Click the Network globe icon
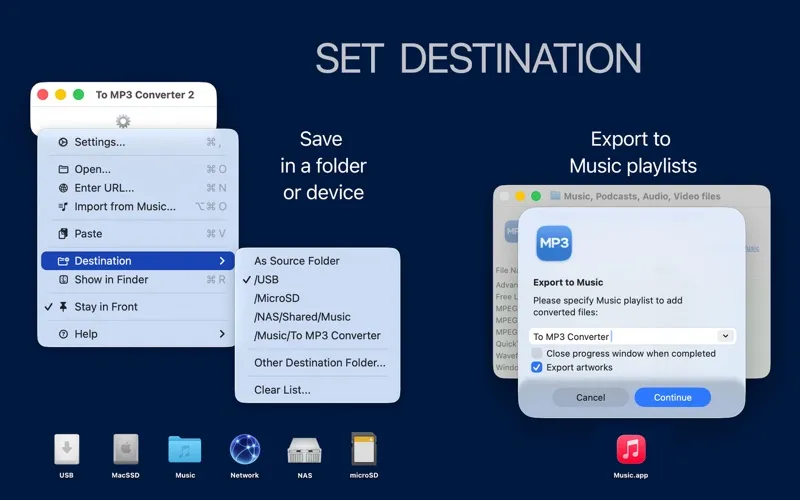Viewport: 800px width, 500px height. pos(244,449)
